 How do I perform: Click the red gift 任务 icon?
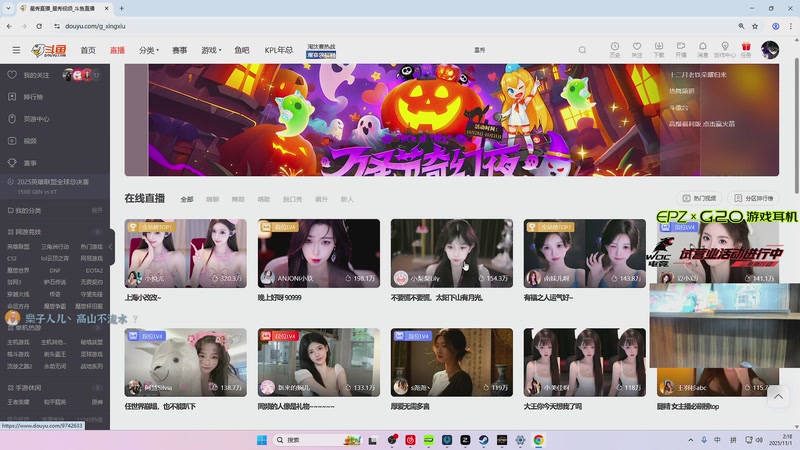pyautogui.click(x=746, y=49)
